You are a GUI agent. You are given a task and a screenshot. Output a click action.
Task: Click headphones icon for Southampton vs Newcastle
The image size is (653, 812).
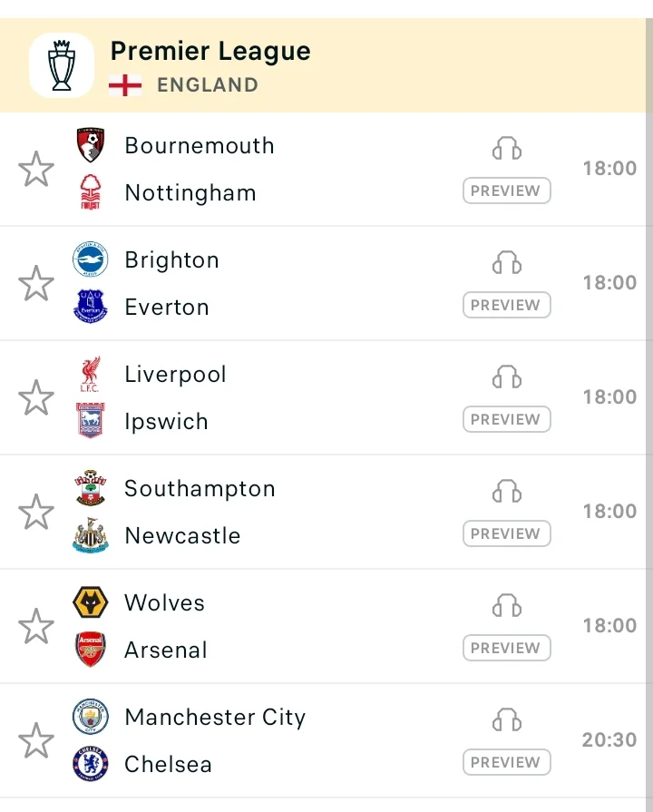[506, 492]
